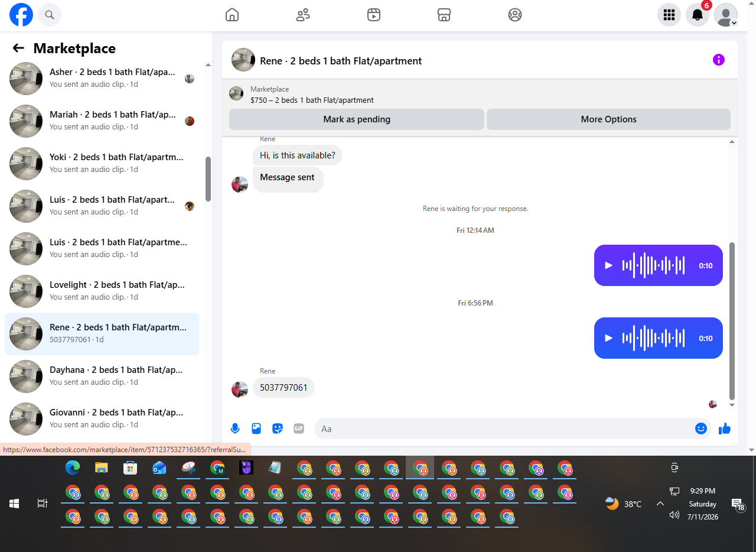Open the notification center with 18 badge
The width and height of the screenshot is (756, 552).
coord(738,504)
